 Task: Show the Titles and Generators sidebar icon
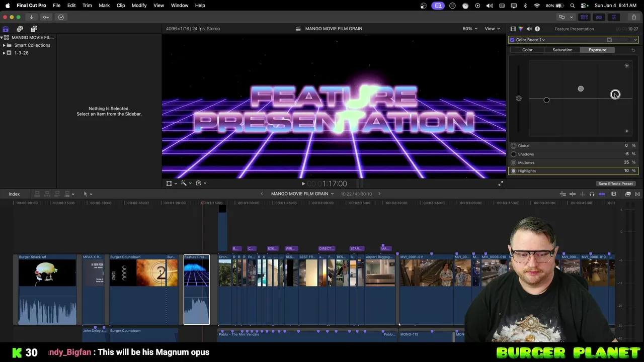[x=34, y=29]
